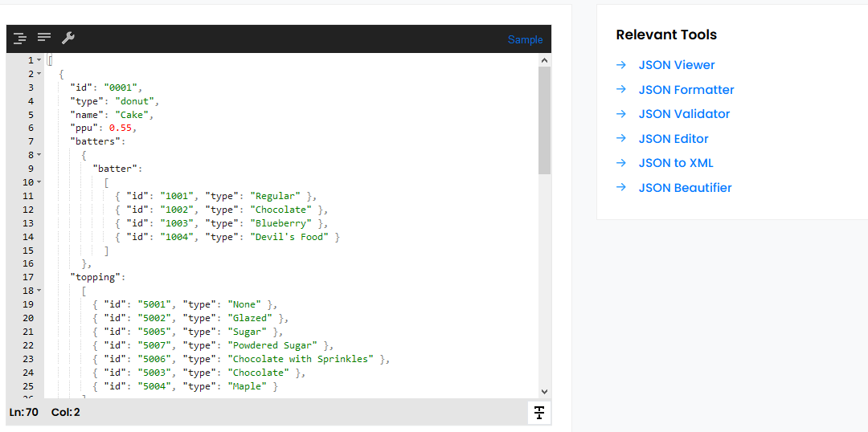The image size is (868, 432).
Task: Open the JSON Formatter tool link
Action: tap(686, 90)
